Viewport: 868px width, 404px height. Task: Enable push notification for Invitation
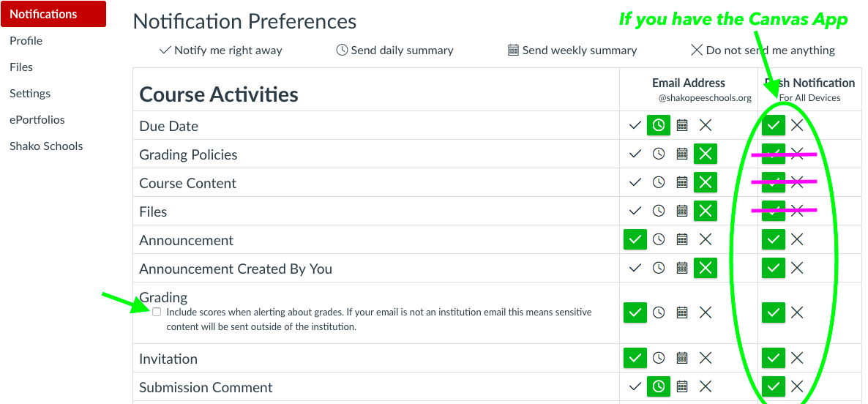tap(774, 359)
